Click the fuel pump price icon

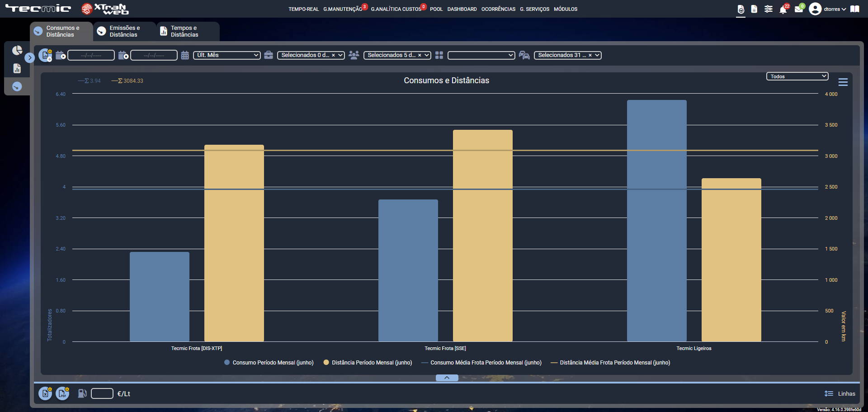point(82,393)
